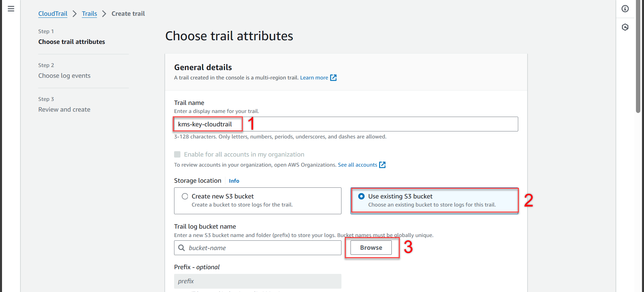The image size is (644, 292).
Task: Click the external link icon beside Learn more
Action: click(x=333, y=78)
